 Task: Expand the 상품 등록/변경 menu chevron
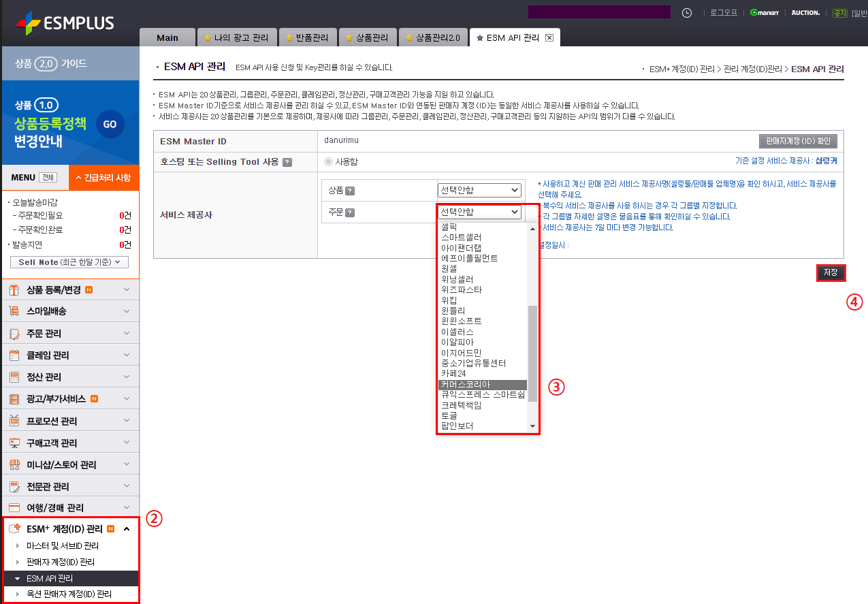tap(127, 290)
